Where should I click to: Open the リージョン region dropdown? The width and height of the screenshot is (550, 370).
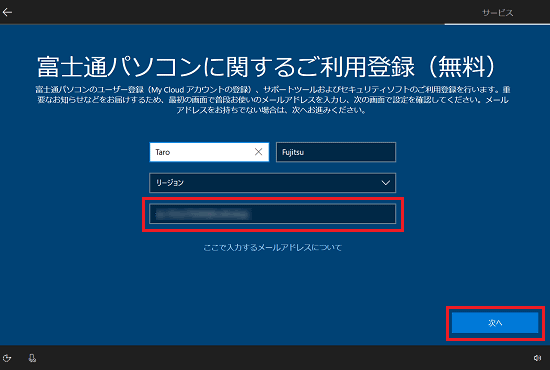273,183
